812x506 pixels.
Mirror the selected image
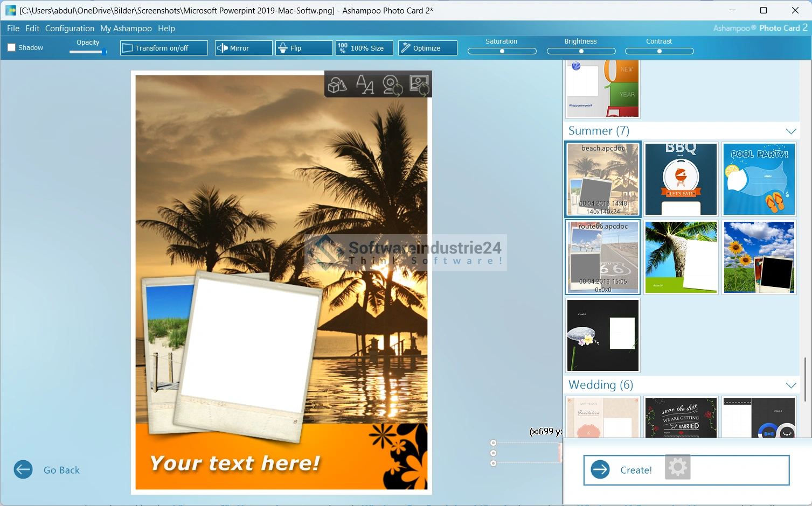244,48
